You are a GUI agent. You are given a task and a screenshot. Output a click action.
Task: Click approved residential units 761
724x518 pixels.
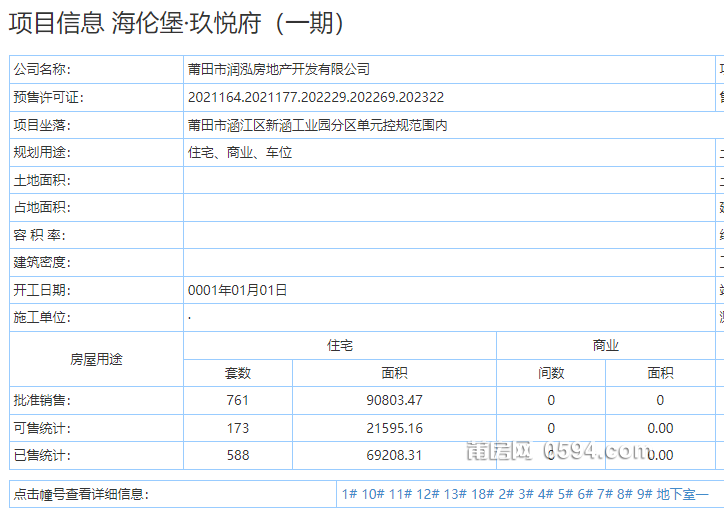238,400
